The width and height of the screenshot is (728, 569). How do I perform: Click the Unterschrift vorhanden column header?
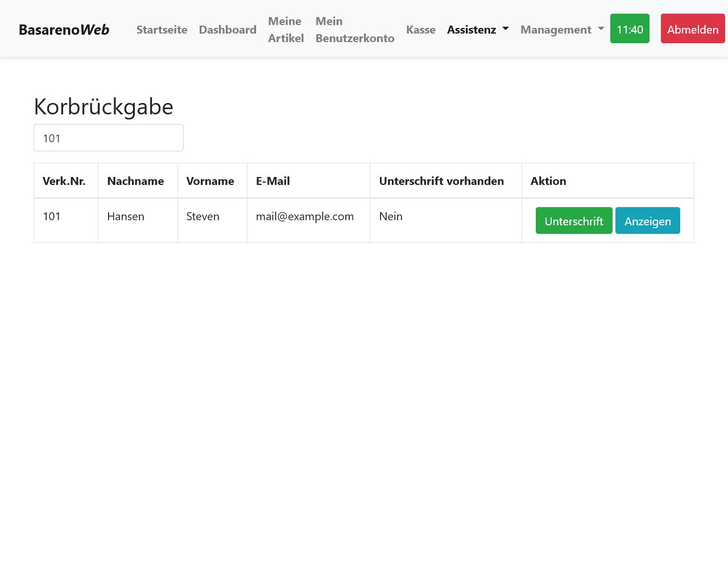click(441, 181)
